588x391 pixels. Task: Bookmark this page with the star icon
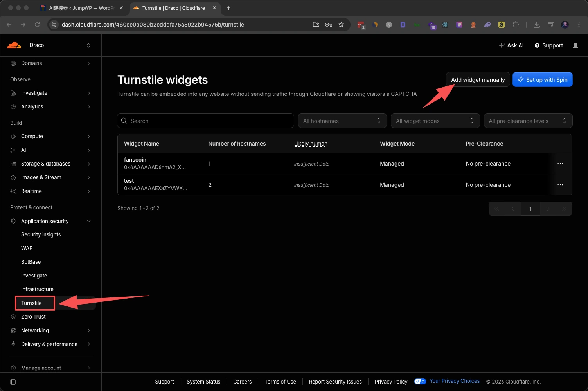coord(341,25)
